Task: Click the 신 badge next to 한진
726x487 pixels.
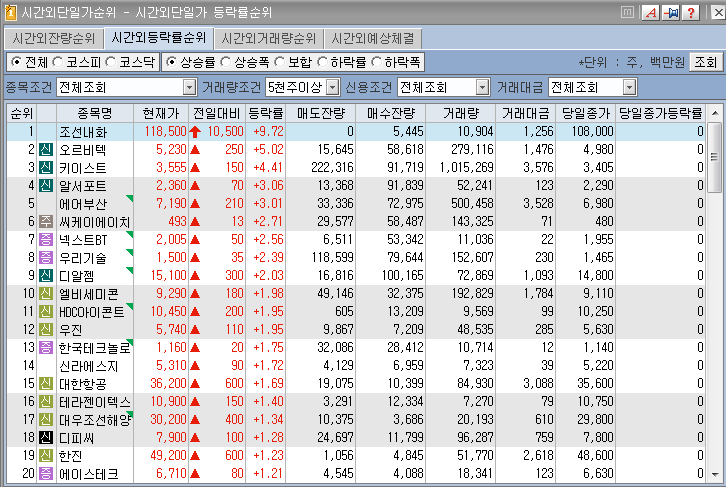Action: 45,456
